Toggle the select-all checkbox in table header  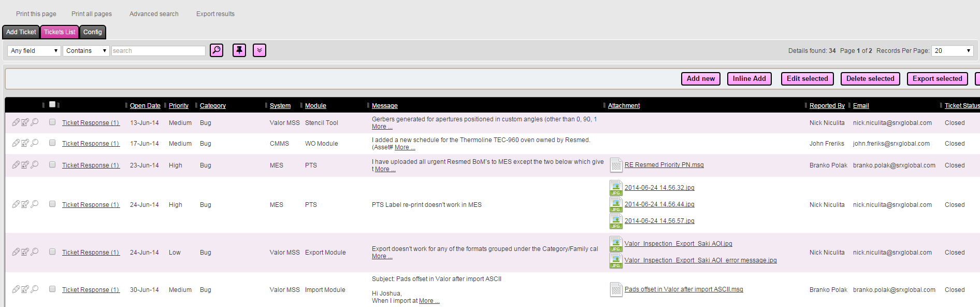click(52, 105)
